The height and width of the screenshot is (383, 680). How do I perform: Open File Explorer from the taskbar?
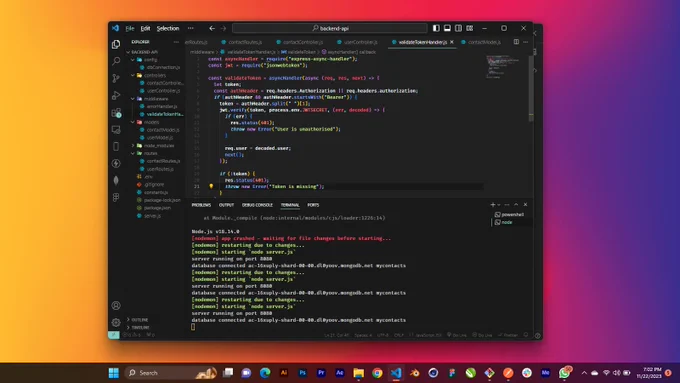[359, 373]
